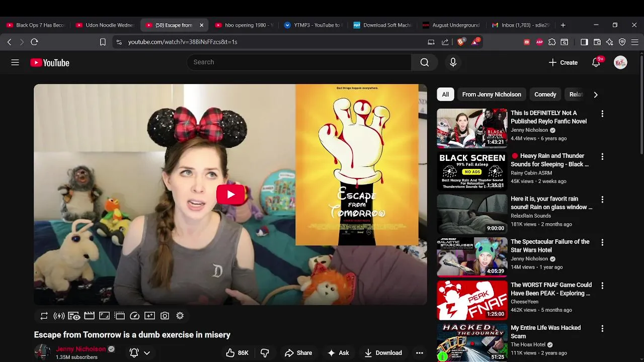The width and height of the screenshot is (644, 362).
Task: Search with voice microphone icon
Action: (x=453, y=62)
